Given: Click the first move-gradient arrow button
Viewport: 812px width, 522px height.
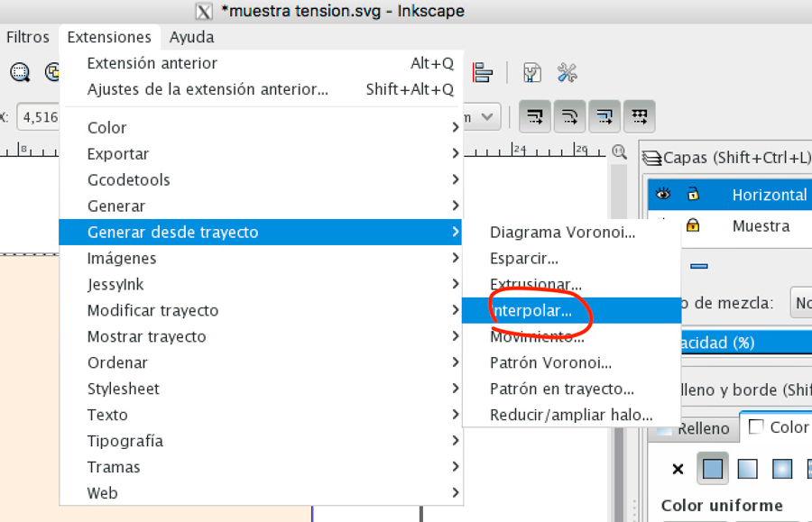Looking at the screenshot, I should (x=535, y=115).
